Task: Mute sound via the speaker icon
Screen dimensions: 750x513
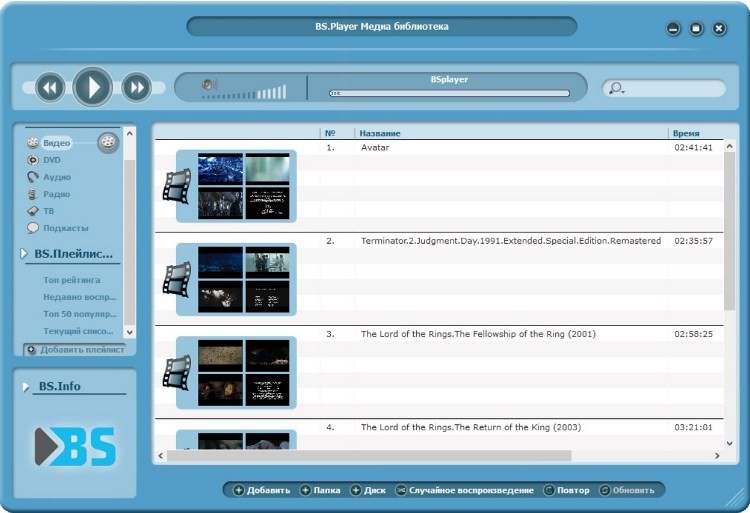Action: 209,85
